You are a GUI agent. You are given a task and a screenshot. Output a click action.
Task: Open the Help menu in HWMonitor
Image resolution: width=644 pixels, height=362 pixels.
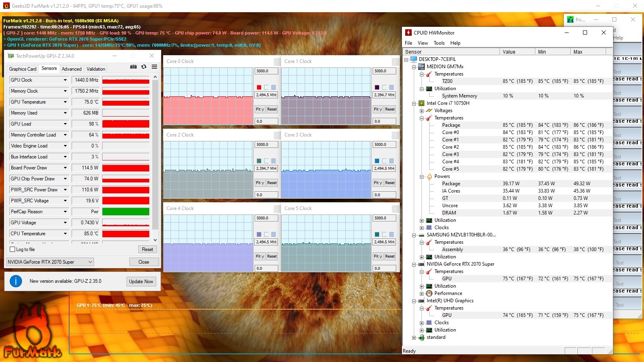point(455,43)
